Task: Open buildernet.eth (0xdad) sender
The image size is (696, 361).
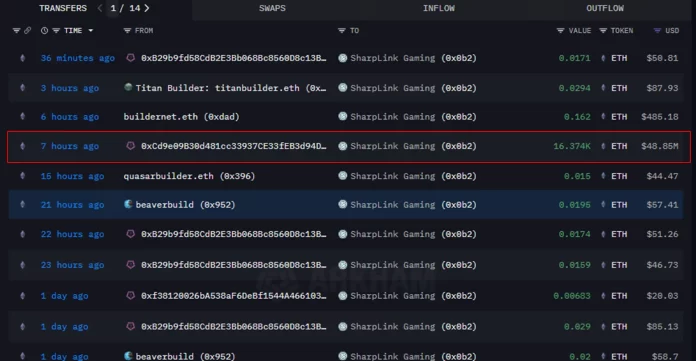Action: 181,117
